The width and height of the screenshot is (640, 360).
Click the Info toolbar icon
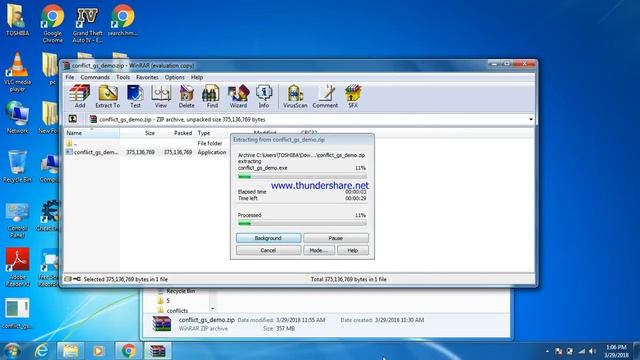coord(264,96)
